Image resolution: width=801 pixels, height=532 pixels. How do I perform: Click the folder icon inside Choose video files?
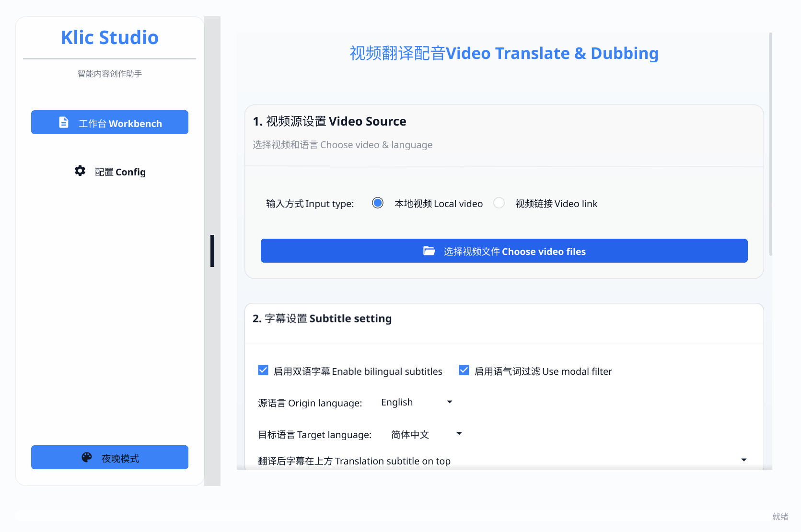pos(430,250)
